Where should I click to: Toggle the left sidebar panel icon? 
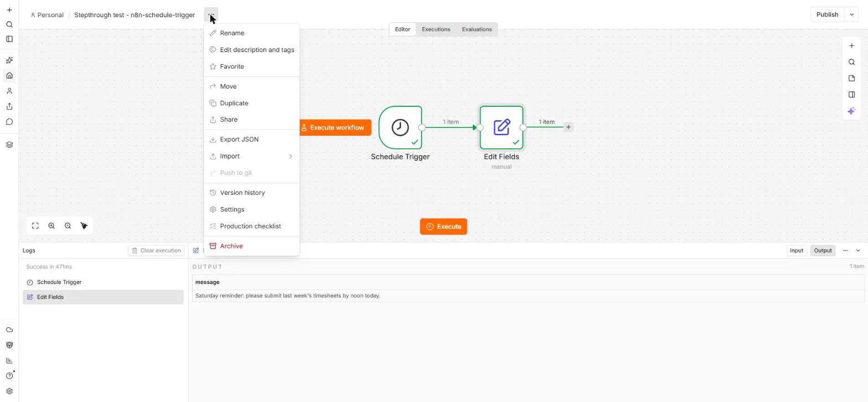click(9, 39)
